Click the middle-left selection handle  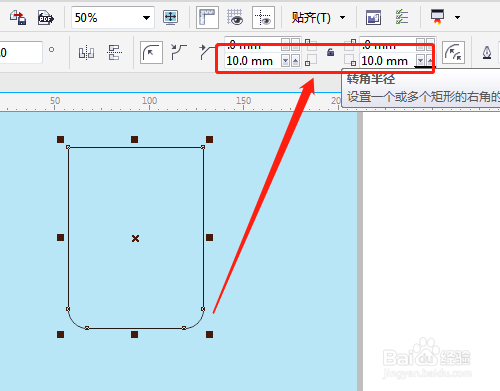tap(60, 237)
